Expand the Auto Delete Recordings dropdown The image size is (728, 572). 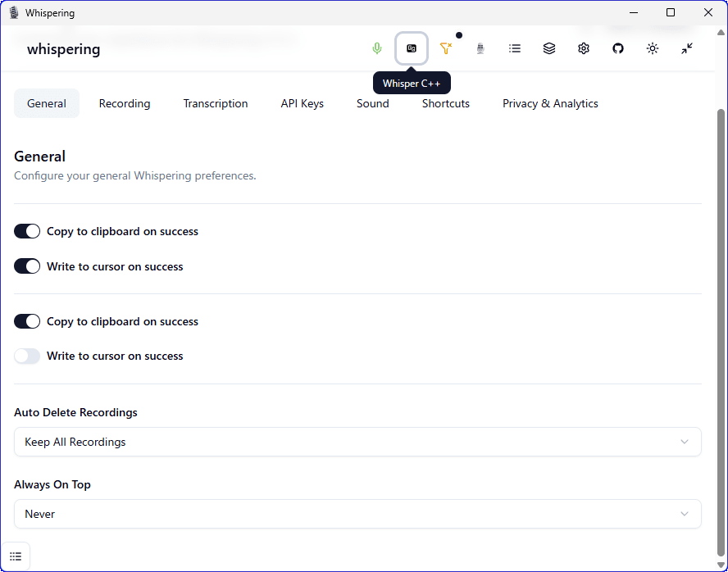[357, 442]
